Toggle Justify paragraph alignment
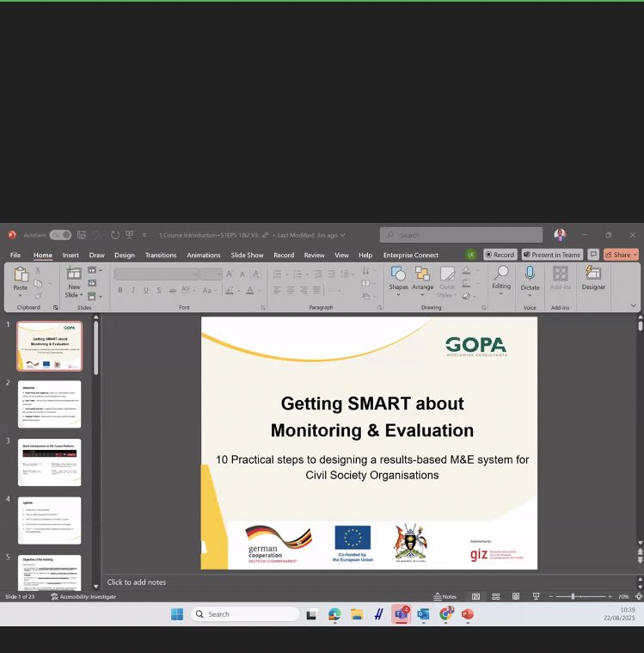This screenshot has width=644, height=653. coord(316,290)
